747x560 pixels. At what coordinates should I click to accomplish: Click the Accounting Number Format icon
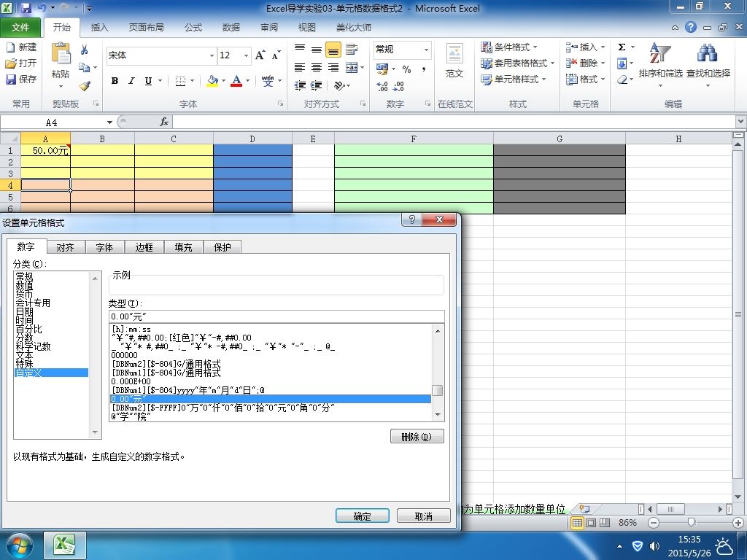point(382,69)
